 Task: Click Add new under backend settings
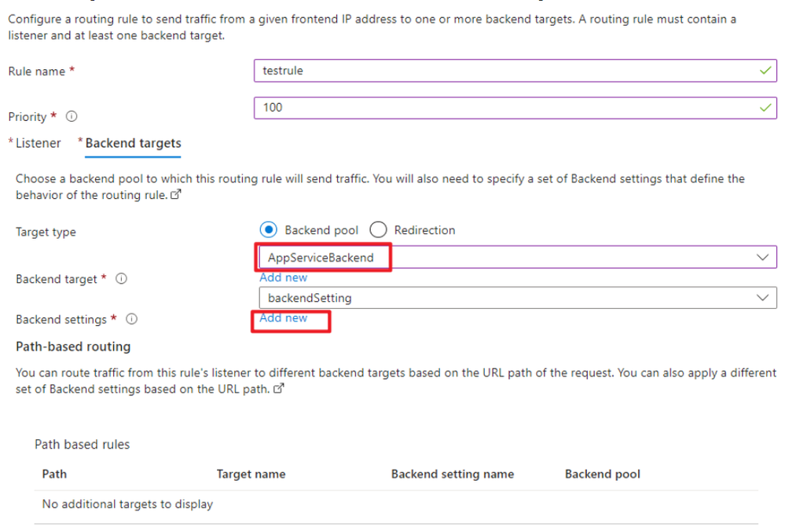pos(283,318)
